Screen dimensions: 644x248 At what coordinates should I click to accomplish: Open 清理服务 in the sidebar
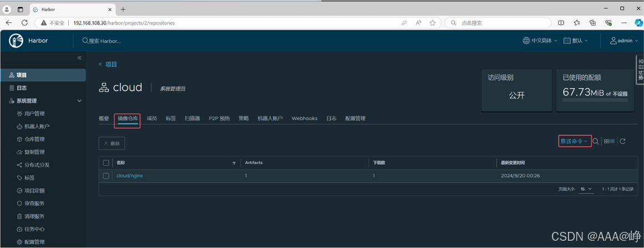click(x=34, y=216)
